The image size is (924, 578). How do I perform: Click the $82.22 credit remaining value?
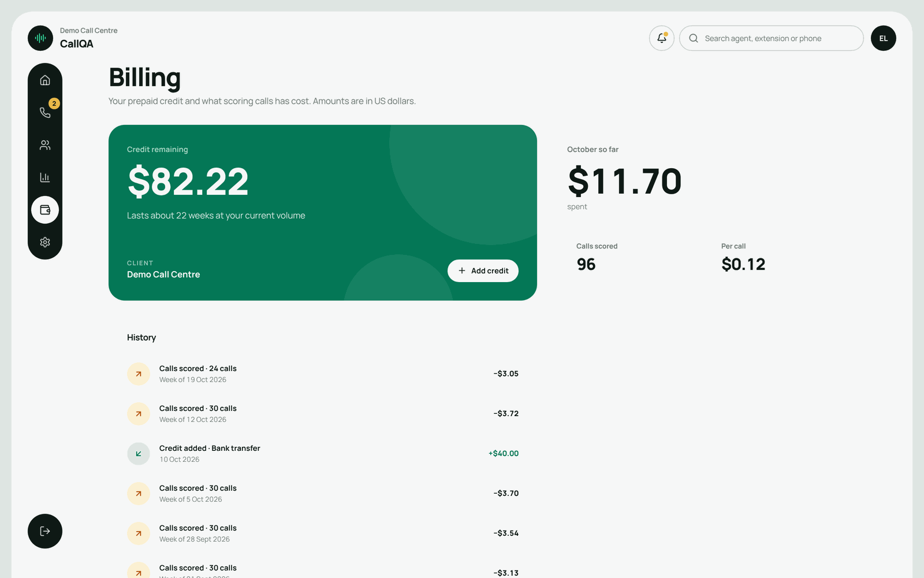pyautogui.click(x=188, y=181)
